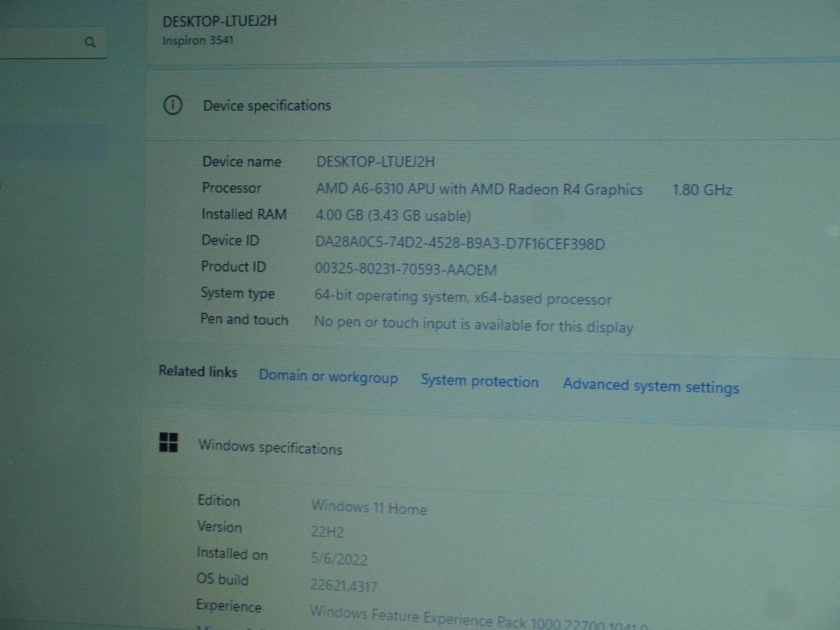
Task: Select processor text AMD A6-6310 APU
Action: click(375, 188)
